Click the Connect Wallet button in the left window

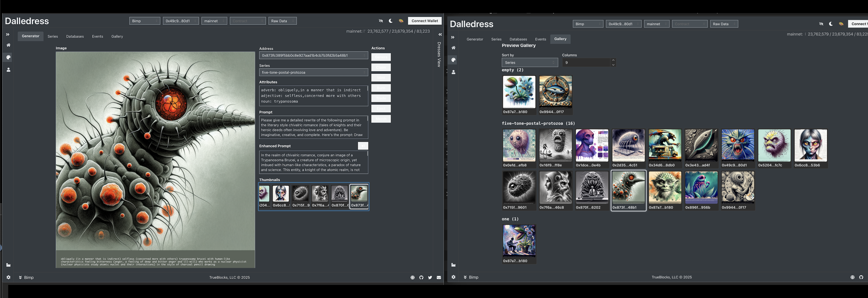425,21
